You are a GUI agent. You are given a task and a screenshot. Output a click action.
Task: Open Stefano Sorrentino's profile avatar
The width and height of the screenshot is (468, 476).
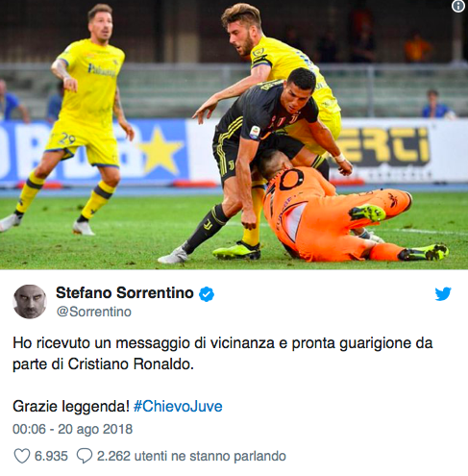30,302
